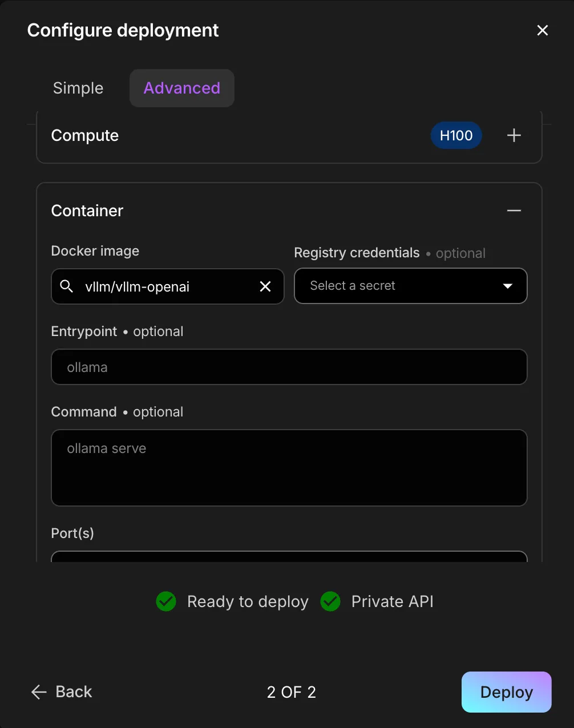Click the H100 compute badge
Screen dimensions: 574x728
click(x=456, y=136)
